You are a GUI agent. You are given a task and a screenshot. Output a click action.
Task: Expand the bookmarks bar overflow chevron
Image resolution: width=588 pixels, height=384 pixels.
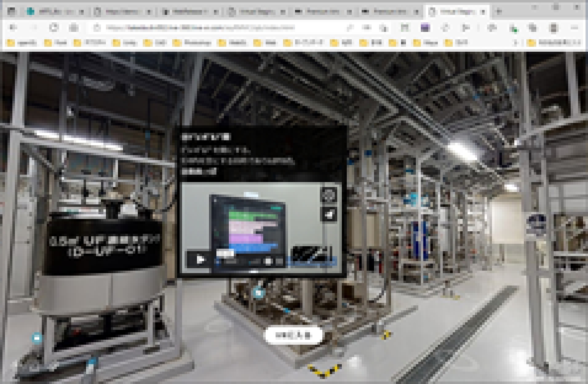pyautogui.click(x=516, y=43)
